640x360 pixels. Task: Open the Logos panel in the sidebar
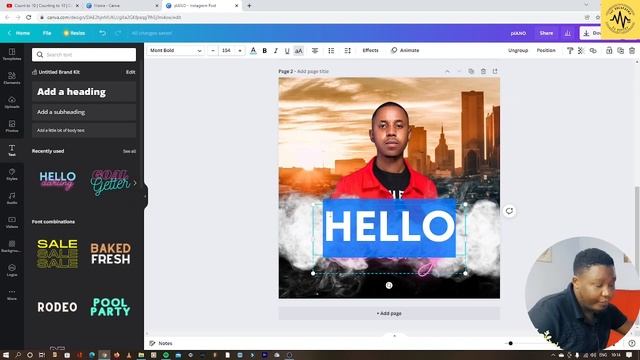point(12,270)
